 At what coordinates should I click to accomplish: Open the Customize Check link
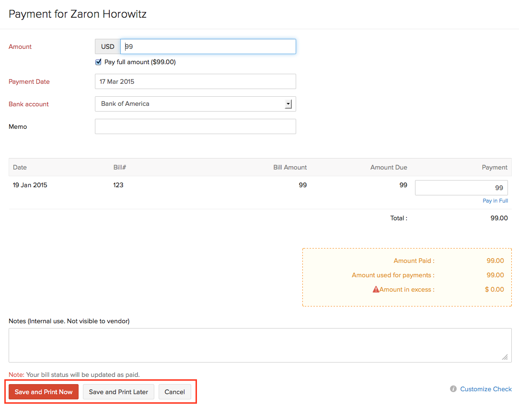[x=485, y=389]
